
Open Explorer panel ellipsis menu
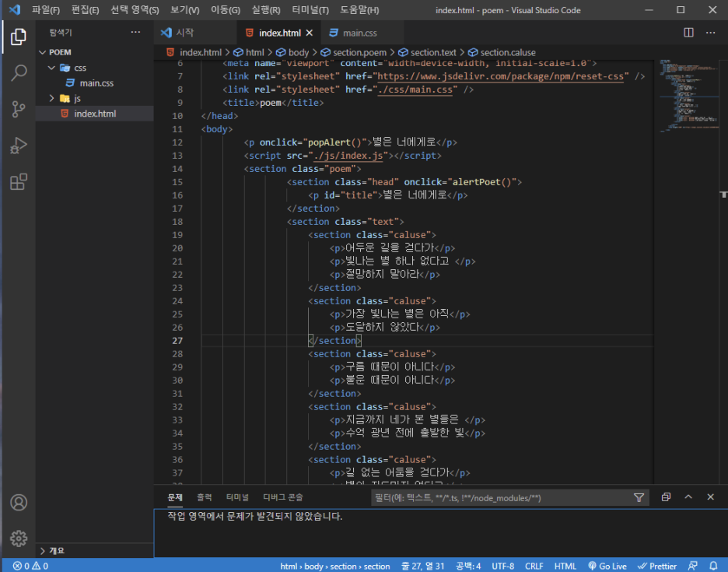click(135, 32)
